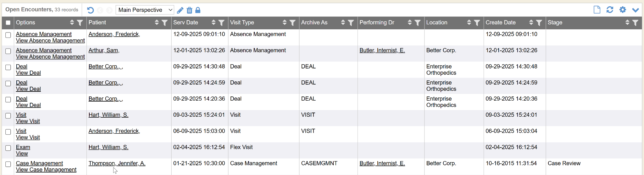Open filter for Visit Type column

(x=292, y=23)
